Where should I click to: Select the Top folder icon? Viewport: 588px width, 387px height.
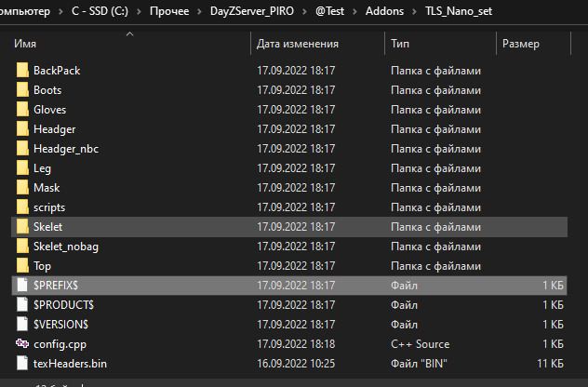tap(22, 265)
